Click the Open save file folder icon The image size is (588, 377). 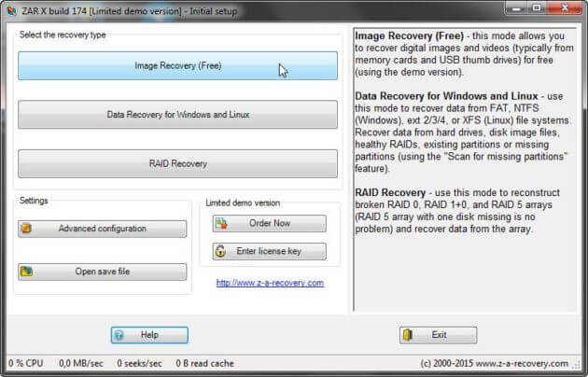(x=26, y=272)
